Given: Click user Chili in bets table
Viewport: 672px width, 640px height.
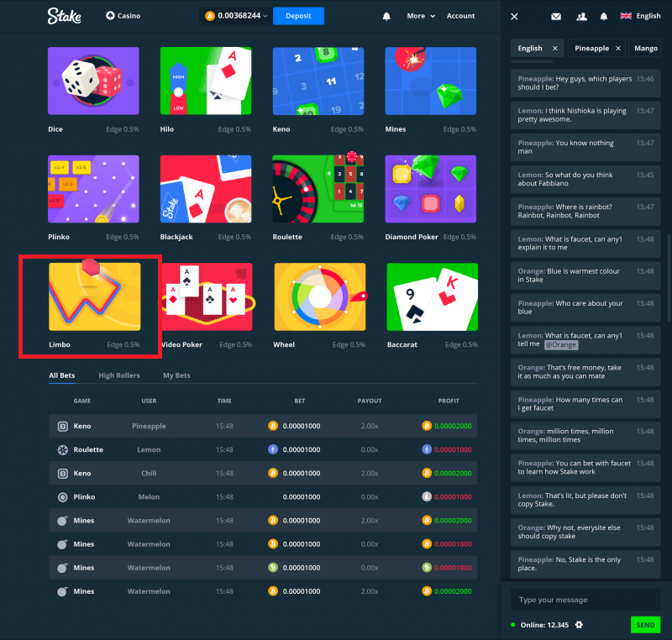Looking at the screenshot, I should tap(149, 474).
